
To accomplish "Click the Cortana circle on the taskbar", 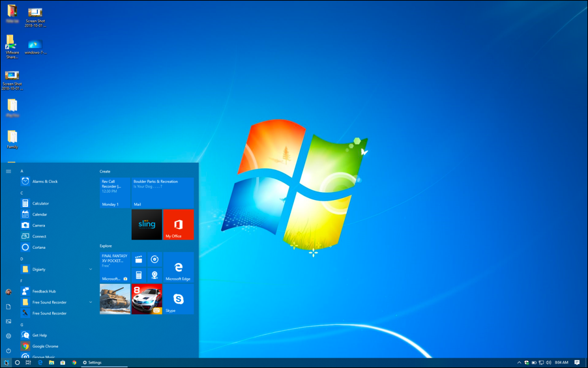I will point(17,363).
